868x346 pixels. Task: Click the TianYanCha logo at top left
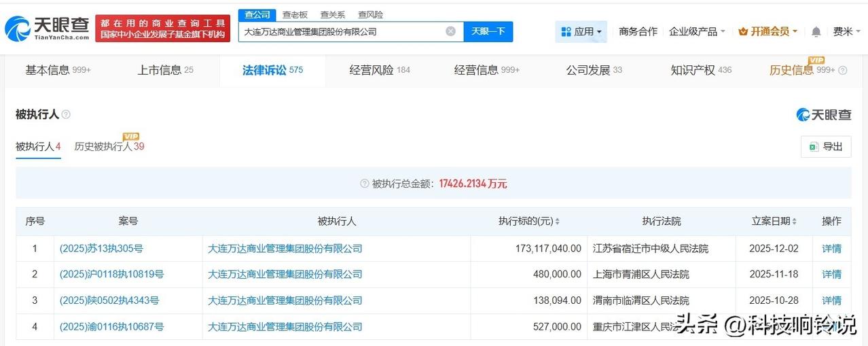(47, 28)
